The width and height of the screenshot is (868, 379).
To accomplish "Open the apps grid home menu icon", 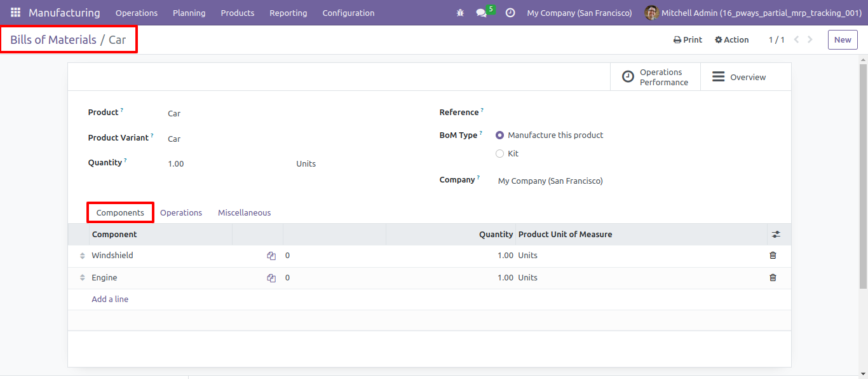I will [x=15, y=13].
